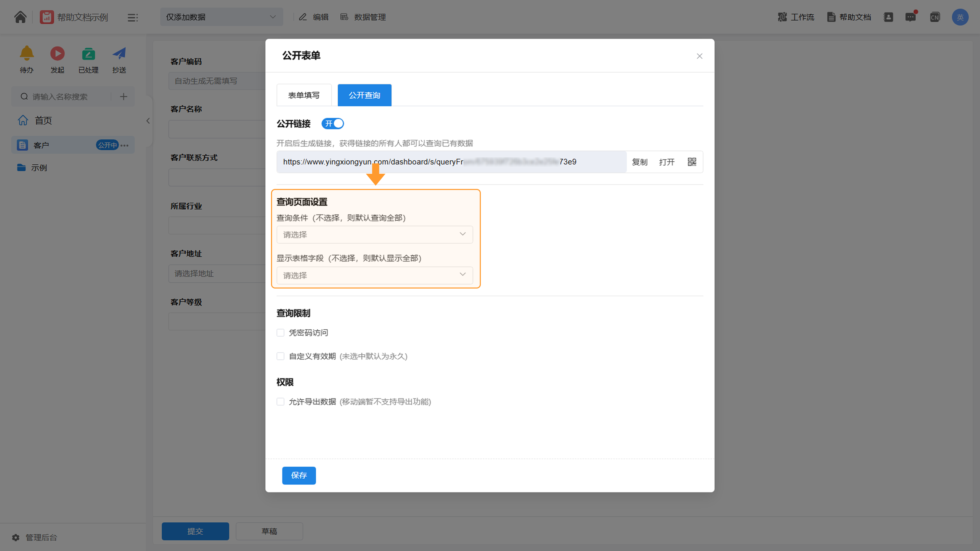Click the 草稿 button
The height and width of the screenshot is (551, 980).
click(x=269, y=532)
